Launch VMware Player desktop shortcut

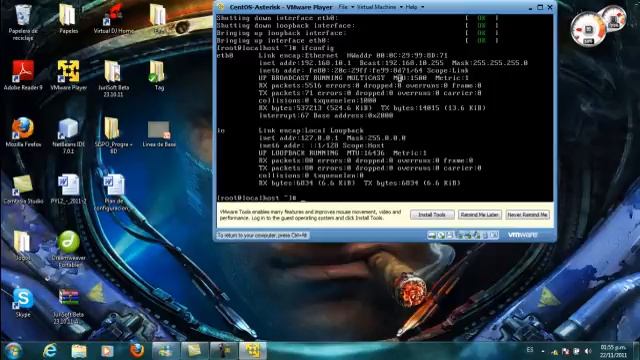(x=68, y=75)
